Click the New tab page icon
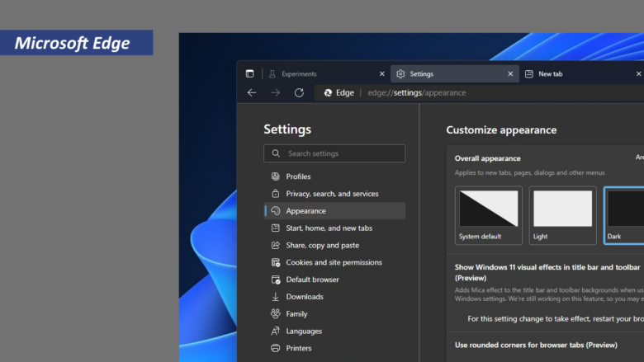 pos(529,73)
